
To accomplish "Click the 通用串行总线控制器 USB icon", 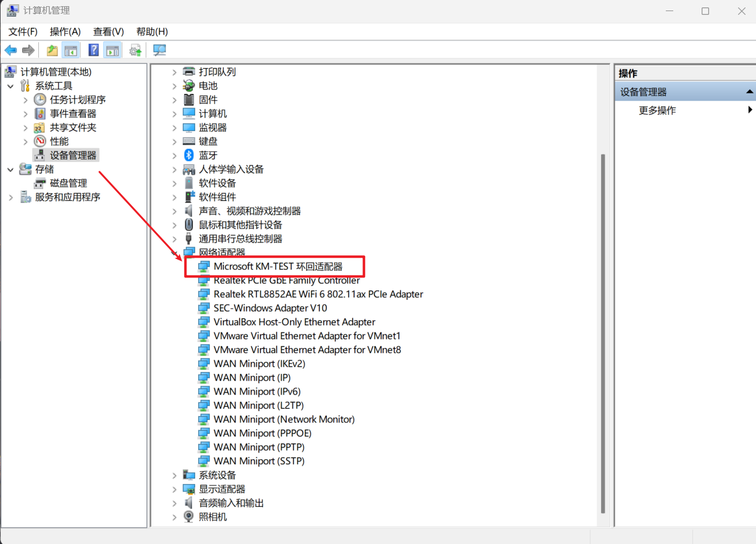I will (189, 239).
